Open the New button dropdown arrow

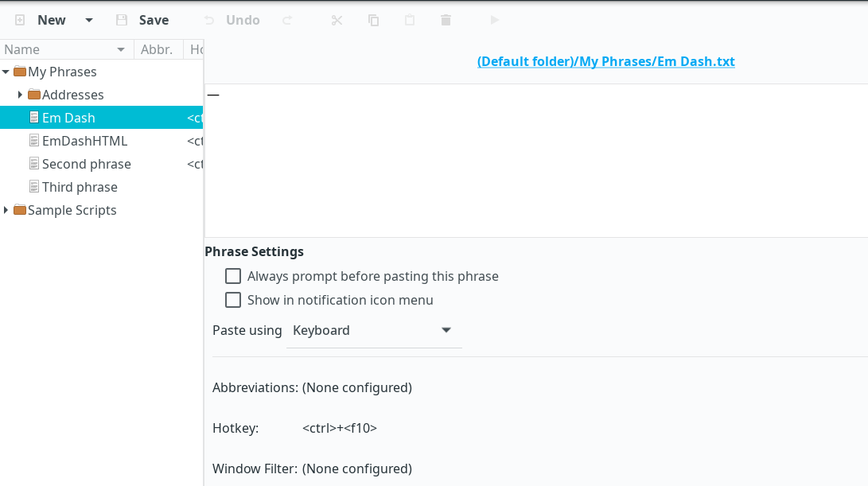88,20
